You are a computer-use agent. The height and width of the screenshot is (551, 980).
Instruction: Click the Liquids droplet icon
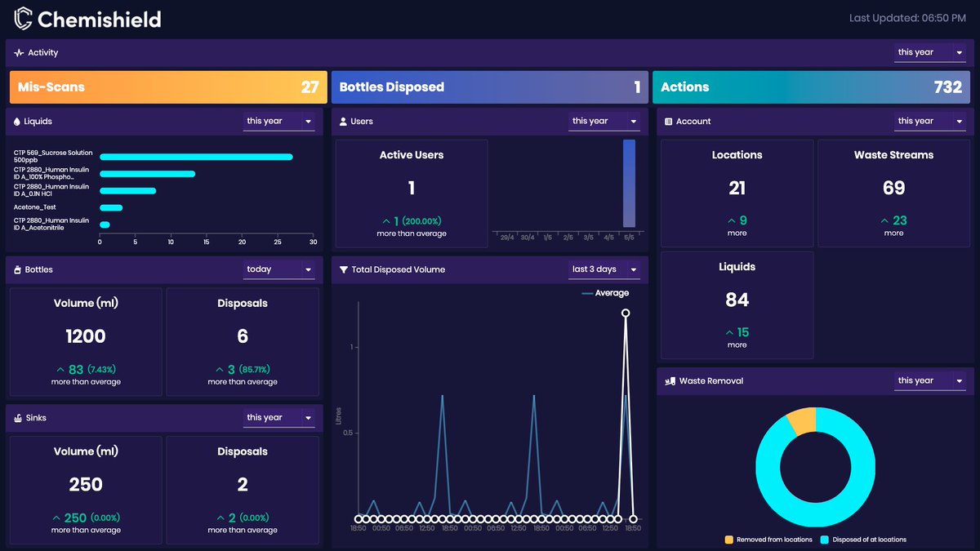click(x=17, y=122)
